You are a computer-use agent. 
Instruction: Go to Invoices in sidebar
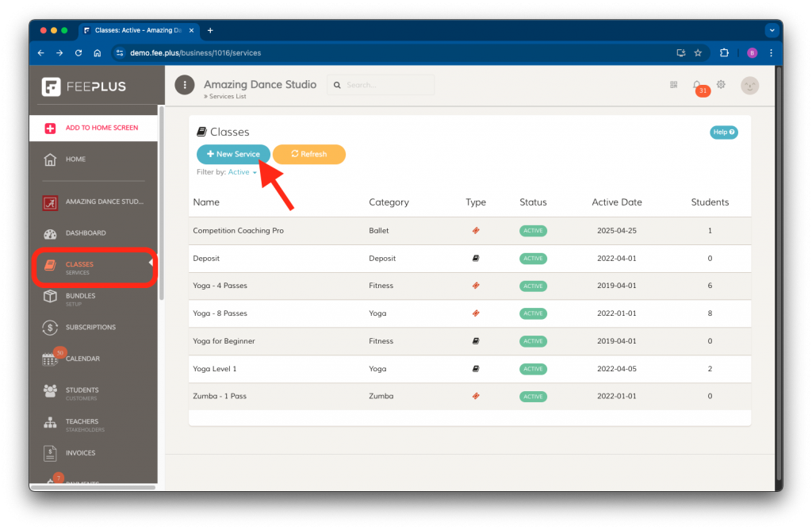click(x=80, y=453)
